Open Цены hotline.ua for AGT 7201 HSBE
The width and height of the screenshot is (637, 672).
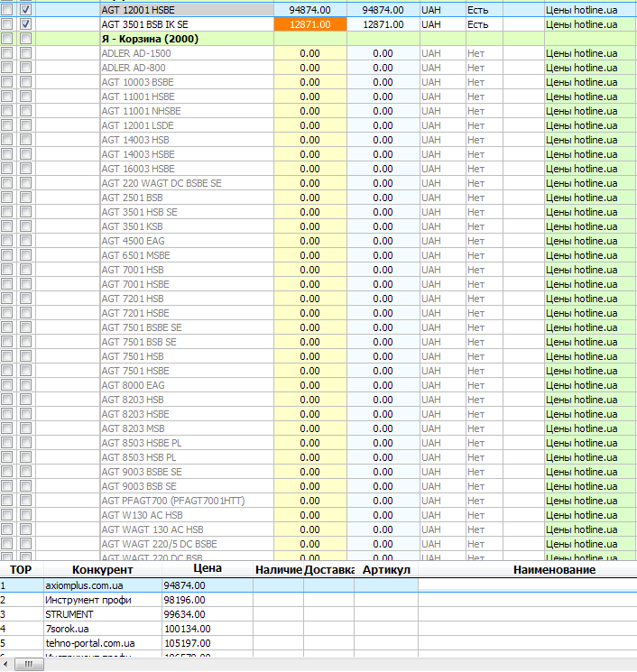(582, 313)
